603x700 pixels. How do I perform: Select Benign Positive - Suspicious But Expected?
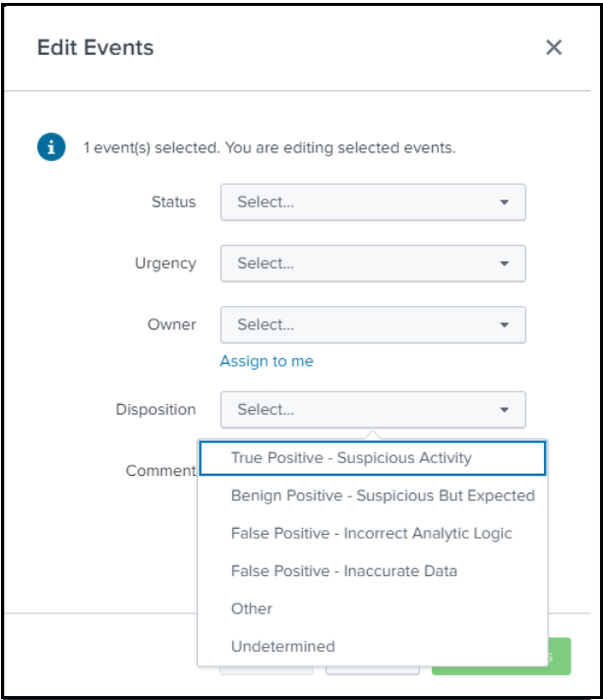coord(373,496)
